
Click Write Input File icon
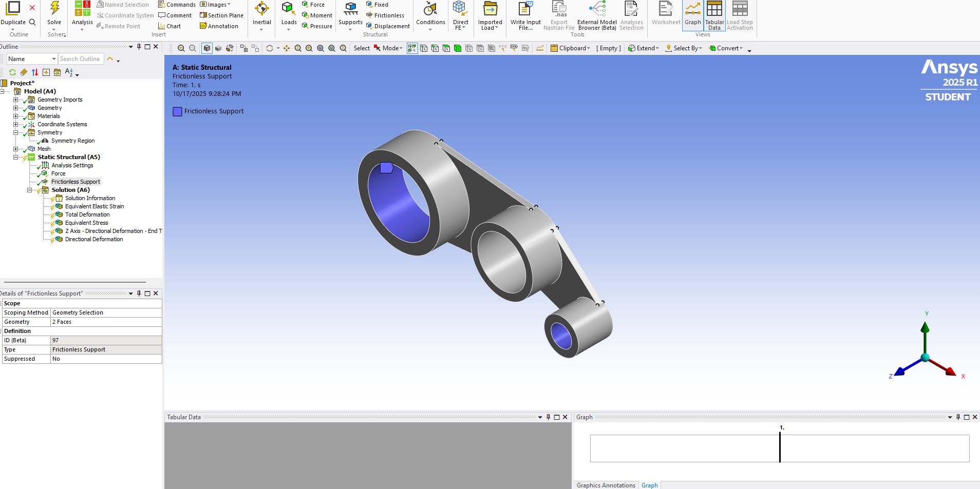(x=525, y=8)
